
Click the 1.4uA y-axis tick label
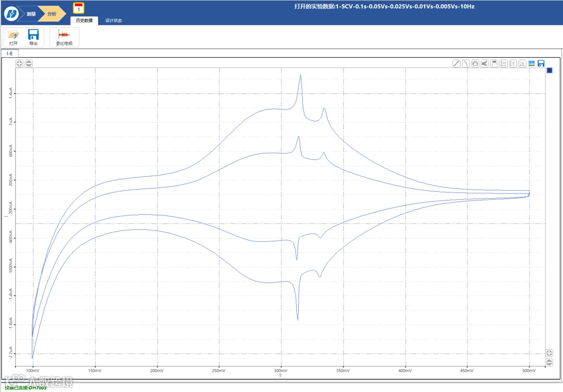10,93
